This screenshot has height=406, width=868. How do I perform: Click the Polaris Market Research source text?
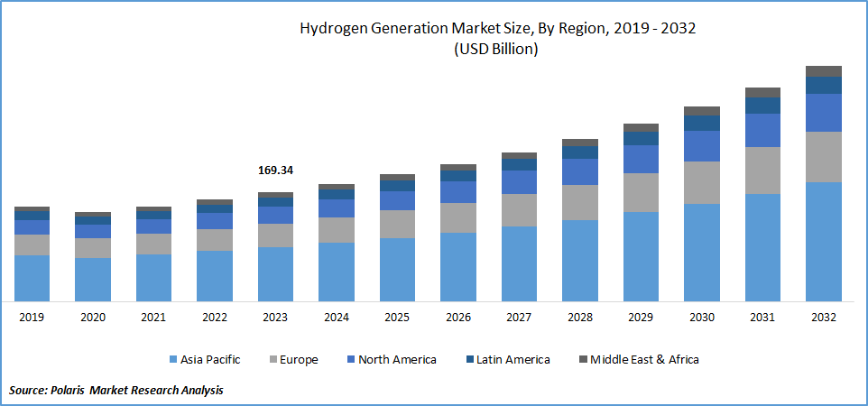click(x=116, y=390)
